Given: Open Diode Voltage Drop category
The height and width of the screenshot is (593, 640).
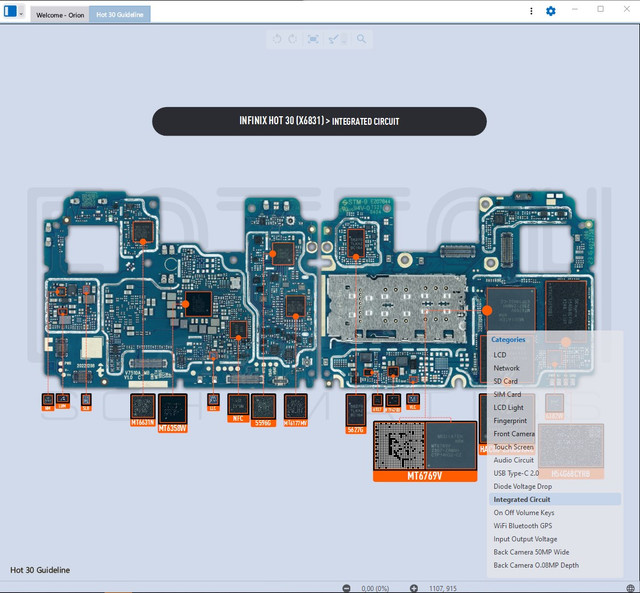Looking at the screenshot, I should click(x=522, y=486).
